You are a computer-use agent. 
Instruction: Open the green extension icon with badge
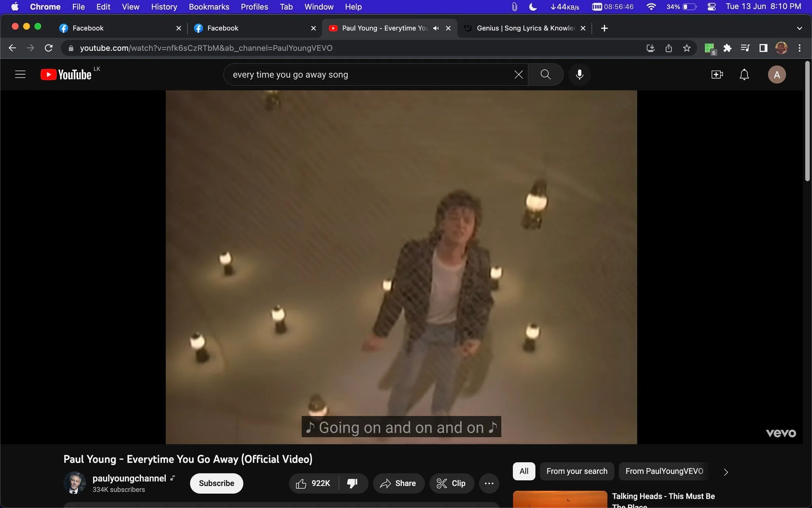coord(710,48)
